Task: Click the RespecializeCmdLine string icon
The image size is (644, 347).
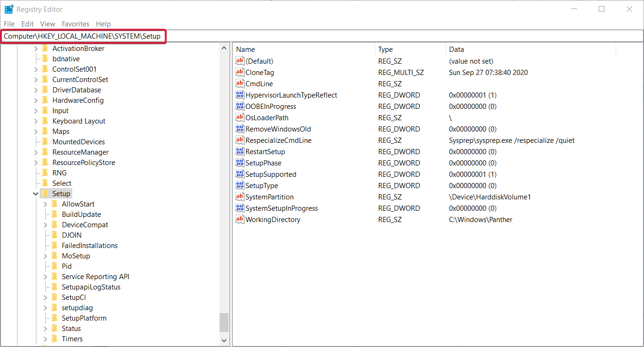Action: point(240,140)
